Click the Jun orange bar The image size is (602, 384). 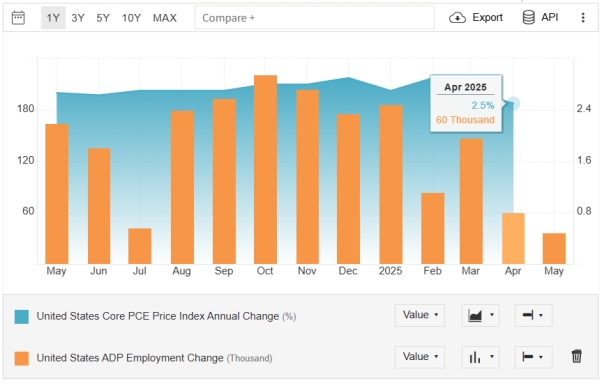pyautogui.click(x=99, y=206)
